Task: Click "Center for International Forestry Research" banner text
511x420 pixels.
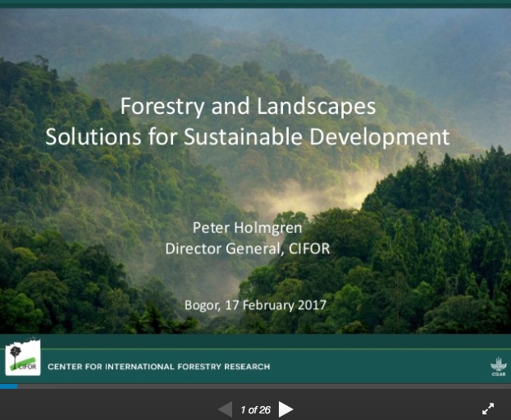Action: (x=158, y=366)
